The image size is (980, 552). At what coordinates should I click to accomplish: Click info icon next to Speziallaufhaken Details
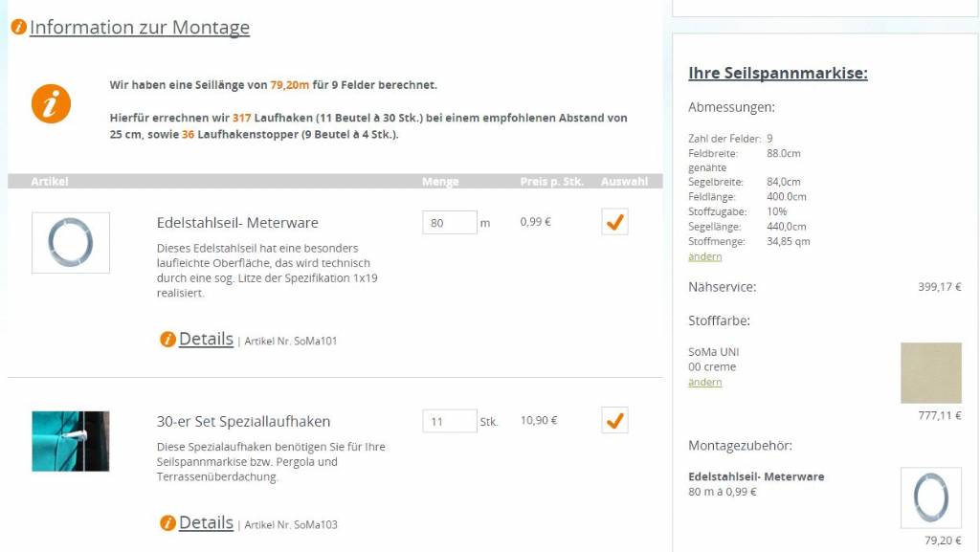(167, 522)
